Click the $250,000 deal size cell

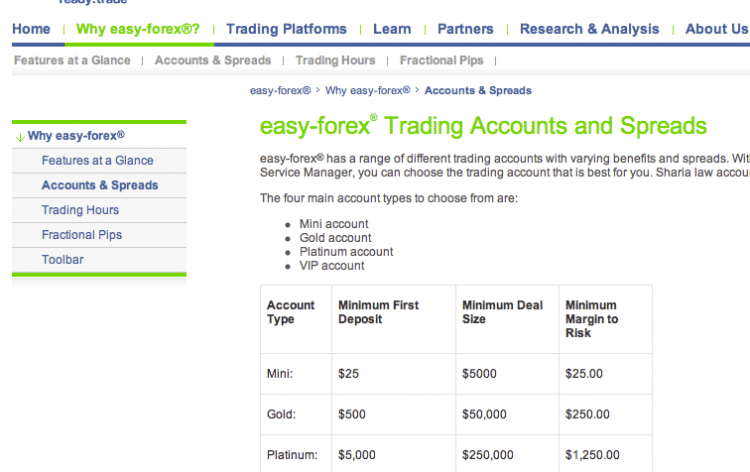click(488, 455)
